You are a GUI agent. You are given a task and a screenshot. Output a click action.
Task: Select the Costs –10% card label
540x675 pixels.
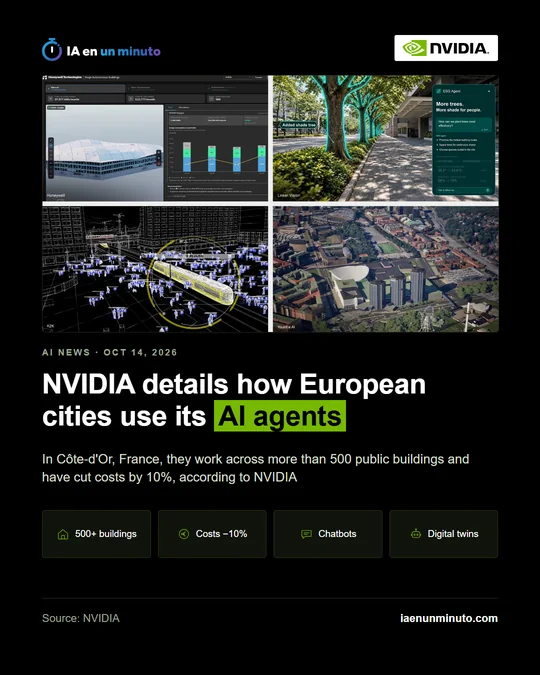pyautogui.click(x=221, y=534)
